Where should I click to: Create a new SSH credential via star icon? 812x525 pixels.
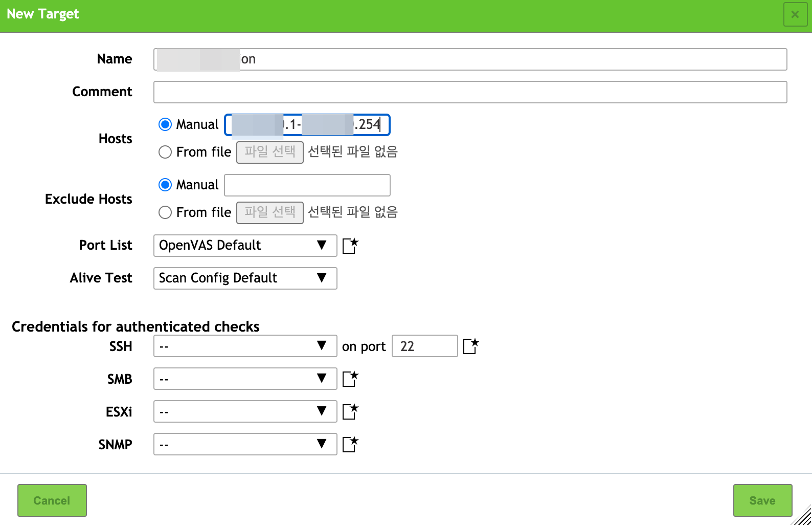[x=471, y=346]
